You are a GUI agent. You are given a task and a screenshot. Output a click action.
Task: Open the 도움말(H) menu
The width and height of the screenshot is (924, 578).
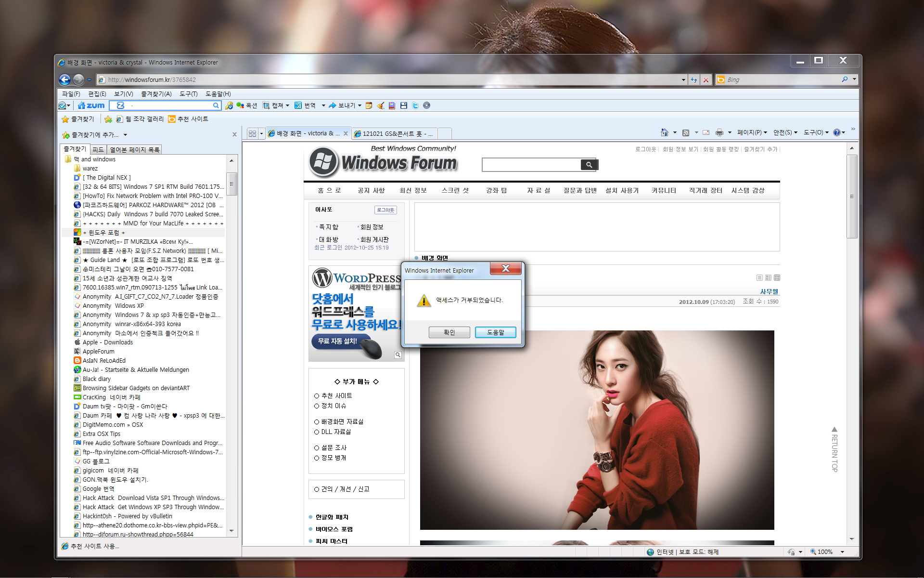[218, 94]
